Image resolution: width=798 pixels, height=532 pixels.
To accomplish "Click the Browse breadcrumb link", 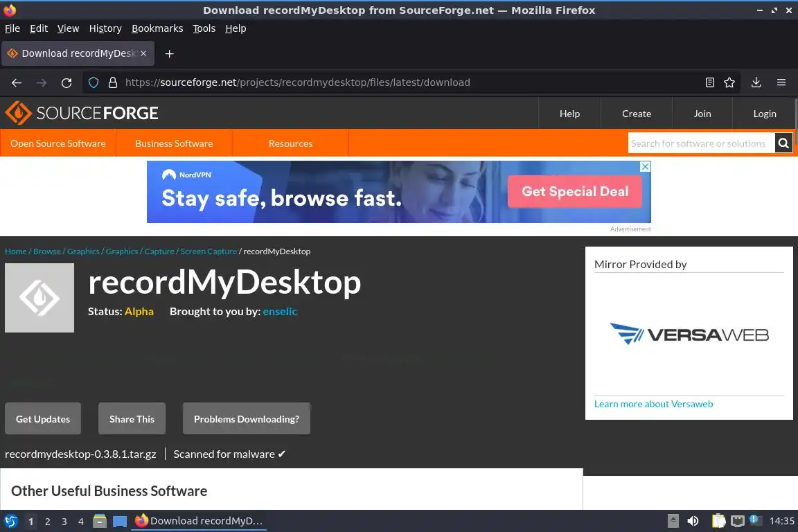I will click(47, 251).
